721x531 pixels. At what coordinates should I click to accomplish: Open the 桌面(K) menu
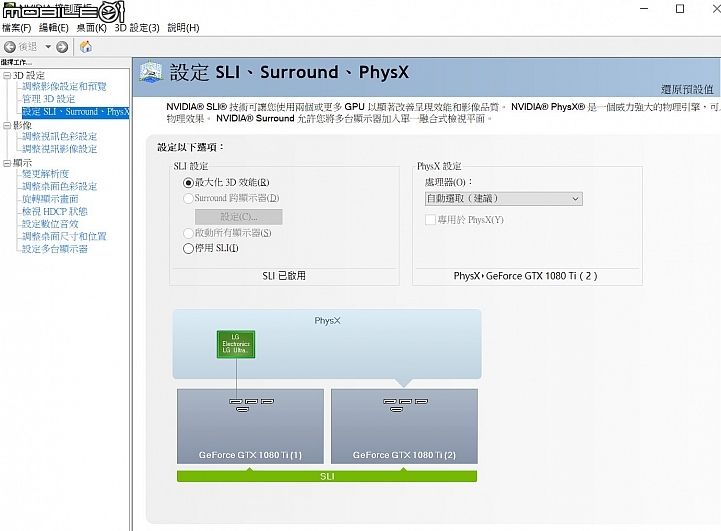click(x=92, y=28)
